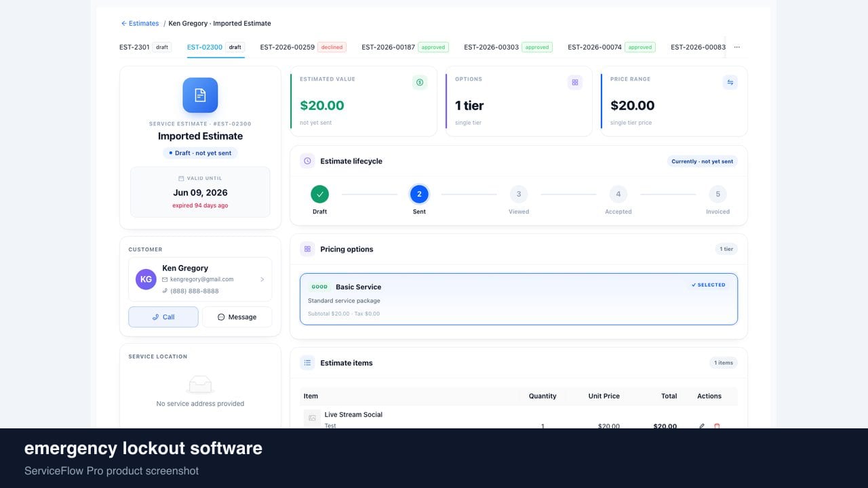Select the Draft lifecycle step checkmark
This screenshot has height=488, width=868.
coord(319,195)
